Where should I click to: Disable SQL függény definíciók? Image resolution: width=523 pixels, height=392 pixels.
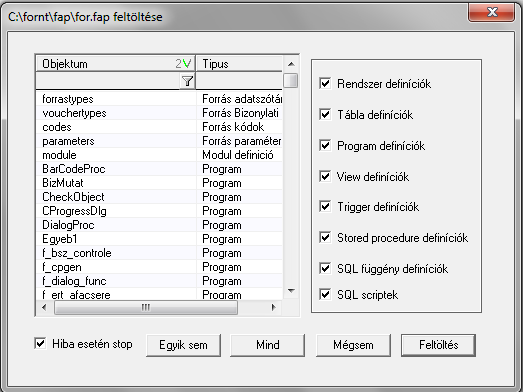[x=325, y=268]
